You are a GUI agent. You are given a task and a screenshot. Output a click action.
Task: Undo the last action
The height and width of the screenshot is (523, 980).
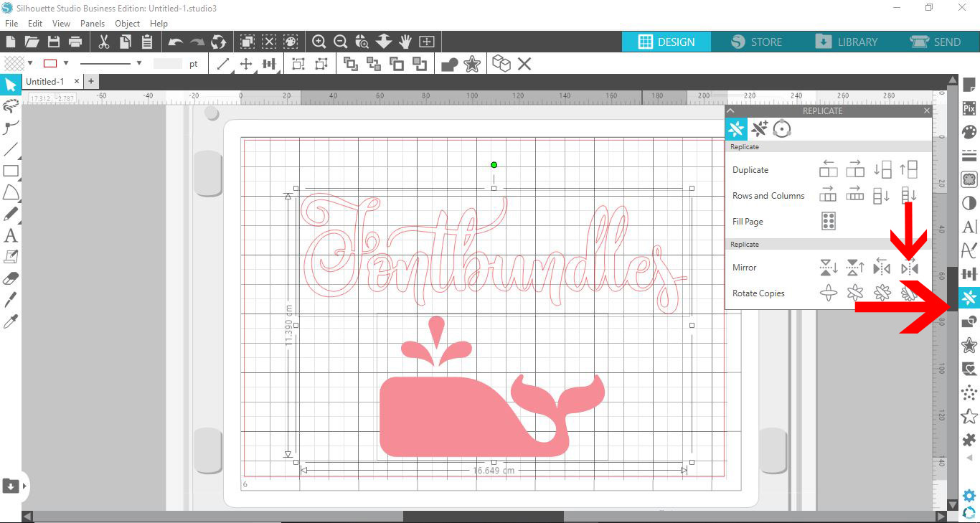click(176, 42)
